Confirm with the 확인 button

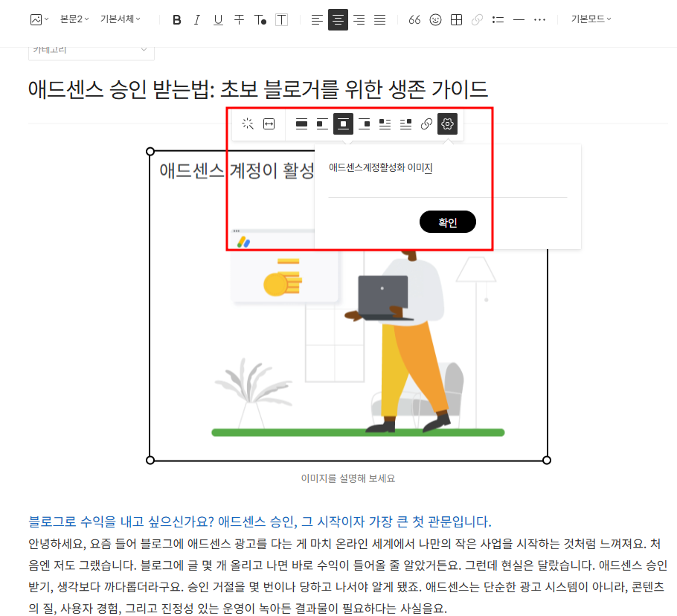click(448, 222)
